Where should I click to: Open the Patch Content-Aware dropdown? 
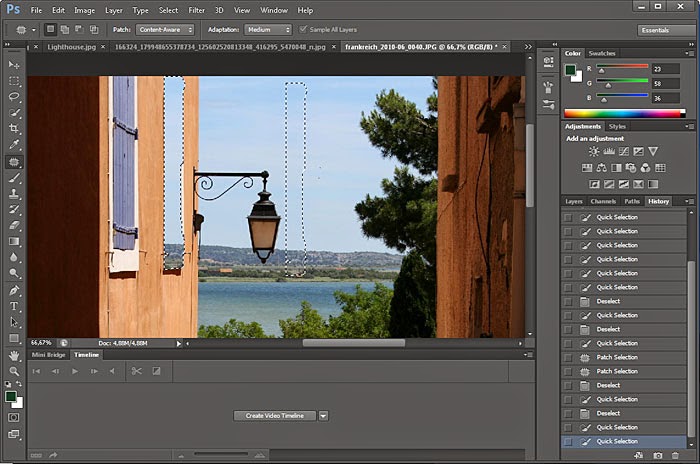tap(165, 30)
